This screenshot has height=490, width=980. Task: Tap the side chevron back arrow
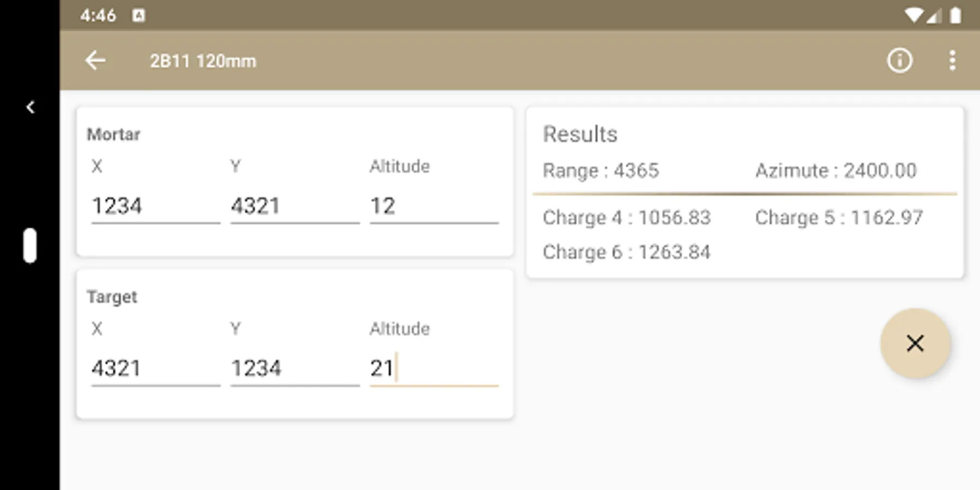[30, 107]
